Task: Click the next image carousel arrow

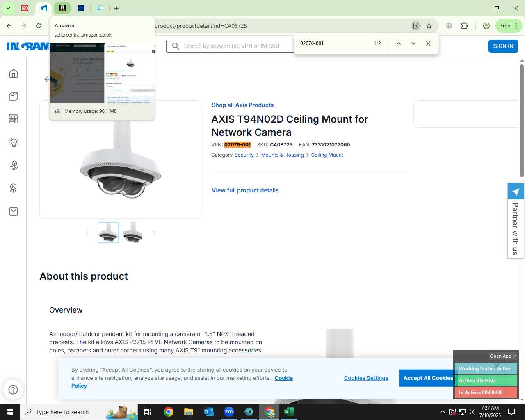Action: [154, 233]
